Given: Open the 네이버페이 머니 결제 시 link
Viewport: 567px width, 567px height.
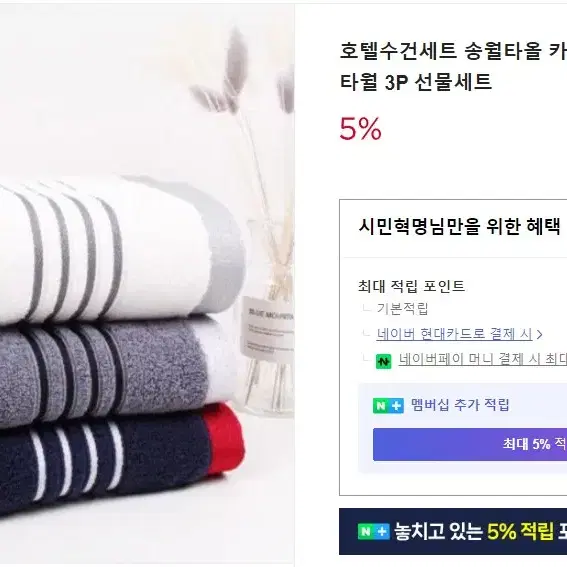Looking at the screenshot, I should click(x=482, y=359).
